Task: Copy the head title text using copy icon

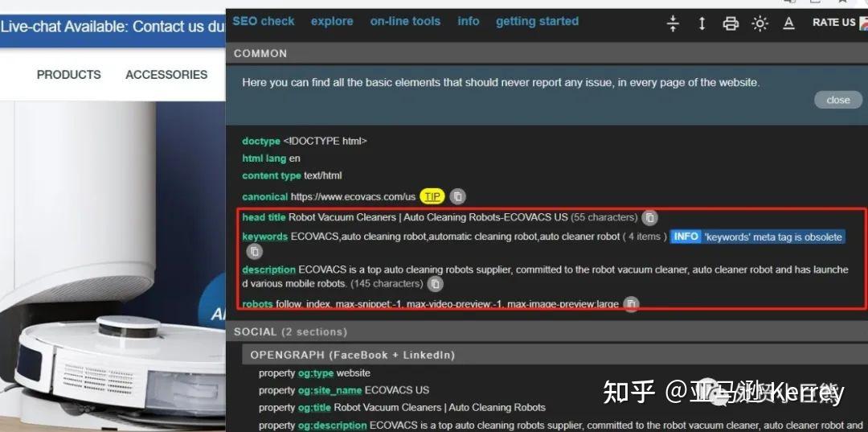Action: tap(649, 217)
